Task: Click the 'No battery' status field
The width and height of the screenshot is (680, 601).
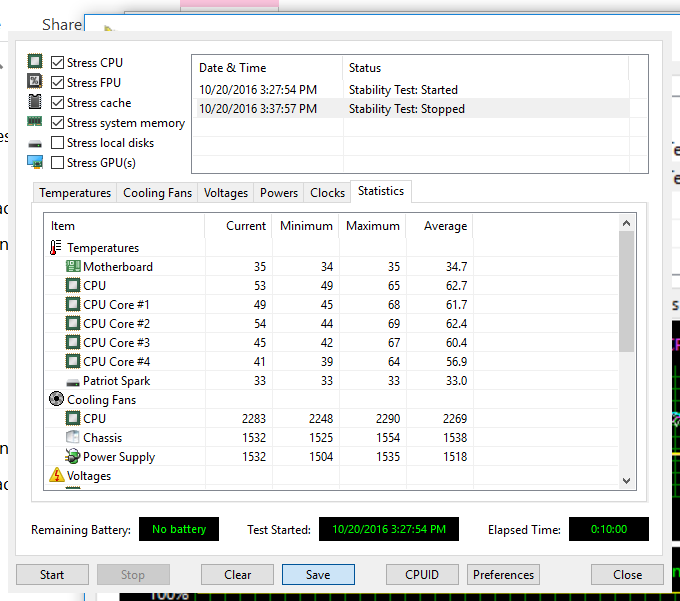Action: tap(179, 529)
